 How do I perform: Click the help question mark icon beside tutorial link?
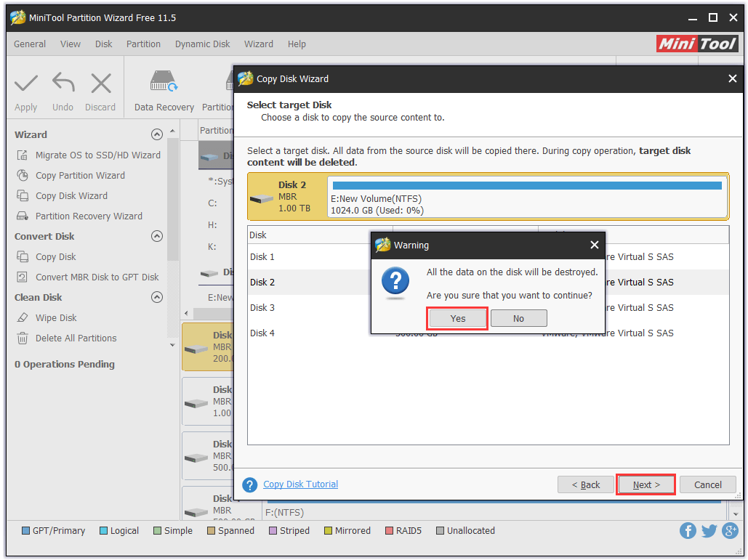pos(249,484)
